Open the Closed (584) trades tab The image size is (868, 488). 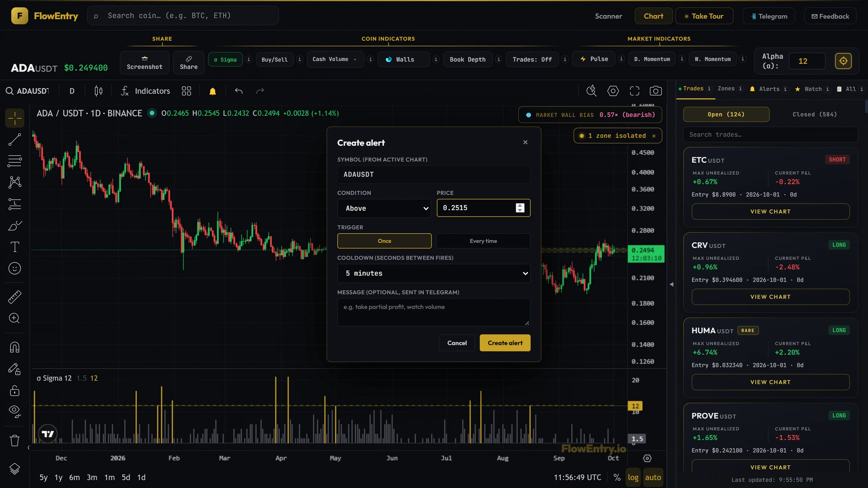[814, 114]
